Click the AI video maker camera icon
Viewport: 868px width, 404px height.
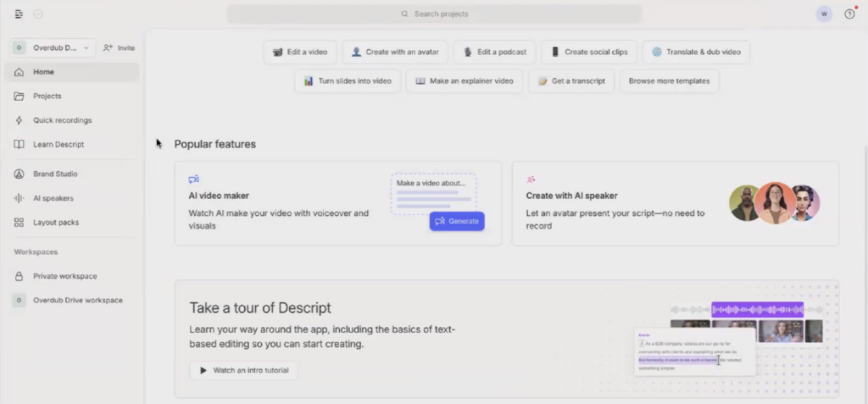[x=194, y=180]
